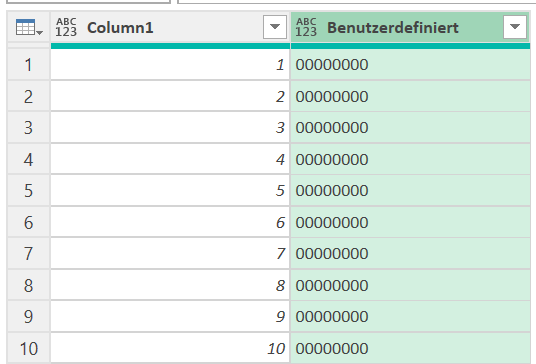Image resolution: width=536 pixels, height=364 pixels.
Task: Click Column1 cell with value 10
Action: tap(170, 348)
